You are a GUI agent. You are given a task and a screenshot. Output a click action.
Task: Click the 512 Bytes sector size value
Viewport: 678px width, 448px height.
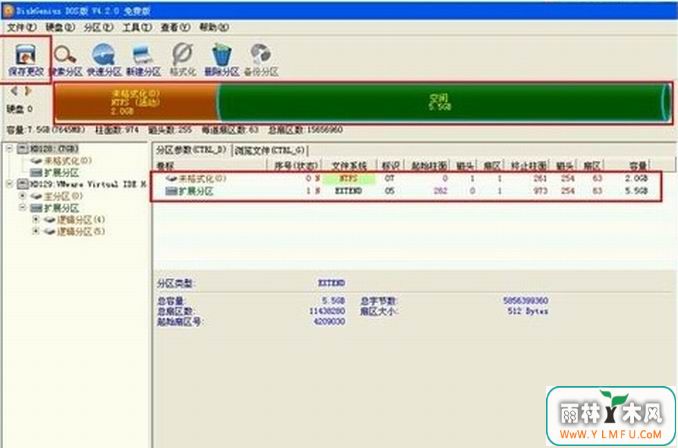pyautogui.click(x=528, y=310)
